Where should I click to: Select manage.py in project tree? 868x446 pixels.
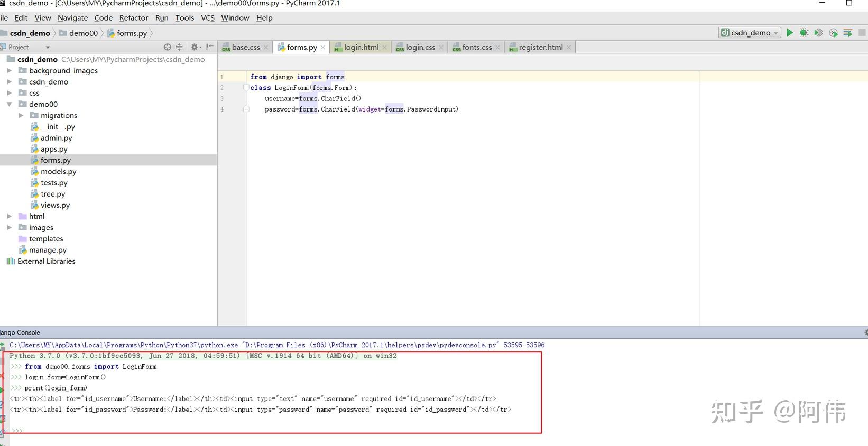click(43, 250)
